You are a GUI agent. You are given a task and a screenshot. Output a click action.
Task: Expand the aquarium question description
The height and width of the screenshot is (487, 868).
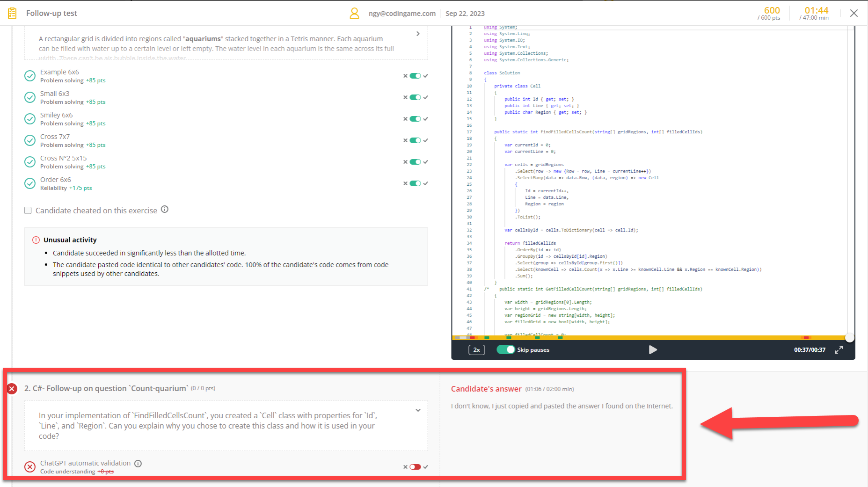pyautogui.click(x=418, y=34)
